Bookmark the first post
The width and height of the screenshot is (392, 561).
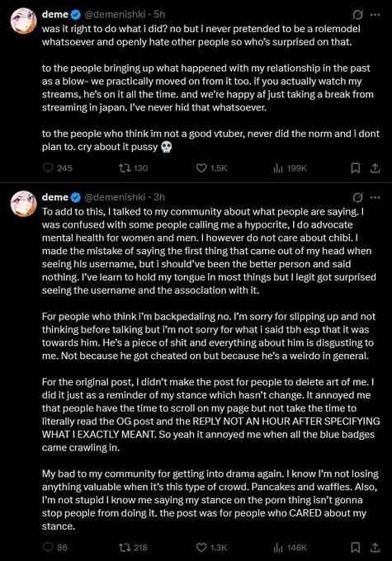pyautogui.click(x=356, y=167)
